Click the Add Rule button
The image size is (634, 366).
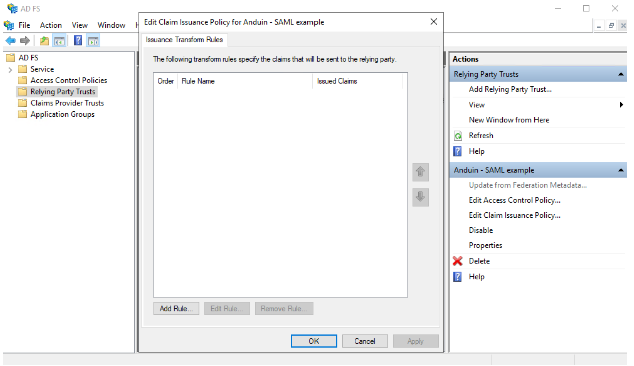[176, 309]
